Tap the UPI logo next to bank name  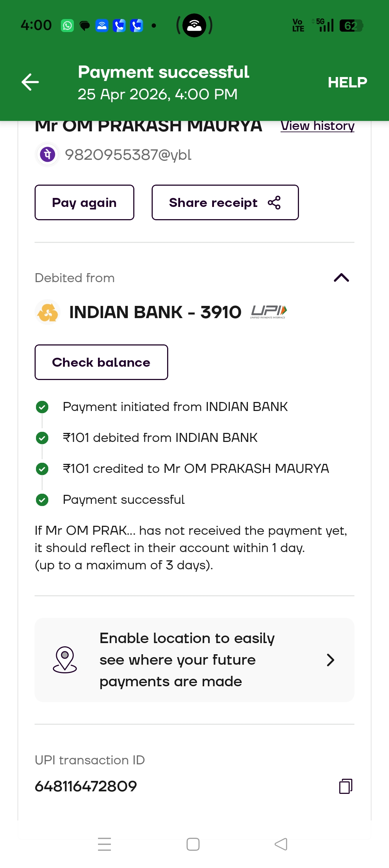click(269, 312)
